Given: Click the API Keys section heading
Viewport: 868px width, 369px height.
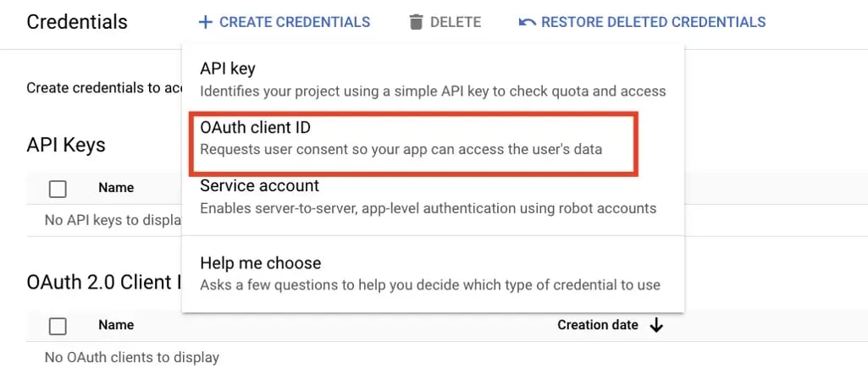Looking at the screenshot, I should (66, 145).
